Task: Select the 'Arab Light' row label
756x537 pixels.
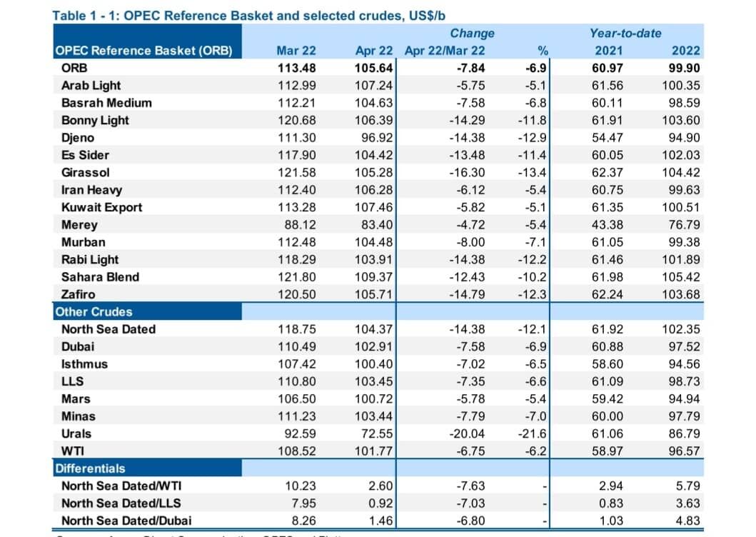Action: (91, 86)
